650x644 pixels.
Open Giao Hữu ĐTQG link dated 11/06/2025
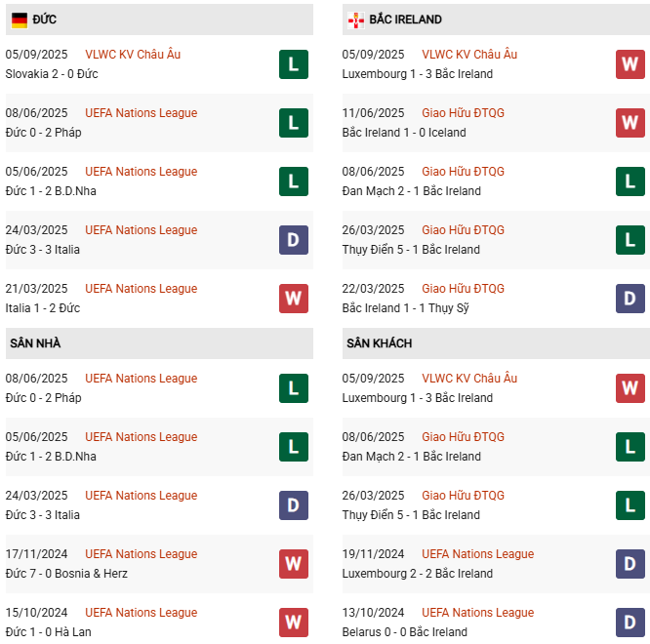(463, 113)
